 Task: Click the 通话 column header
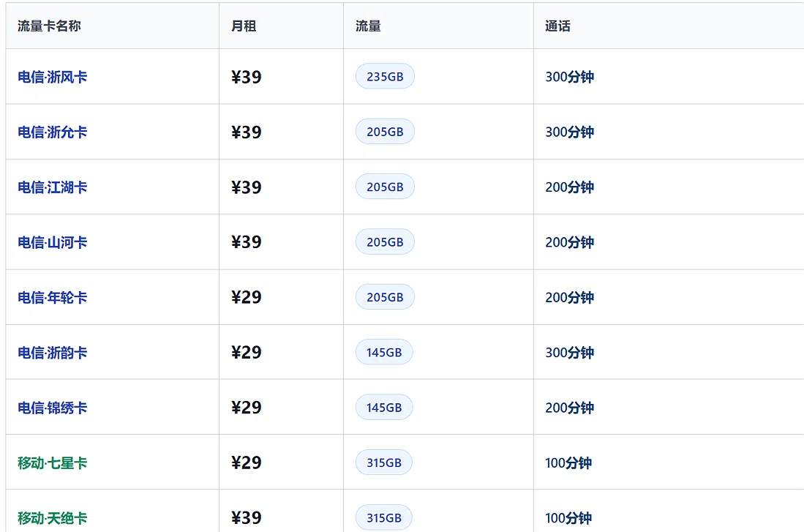click(x=558, y=26)
